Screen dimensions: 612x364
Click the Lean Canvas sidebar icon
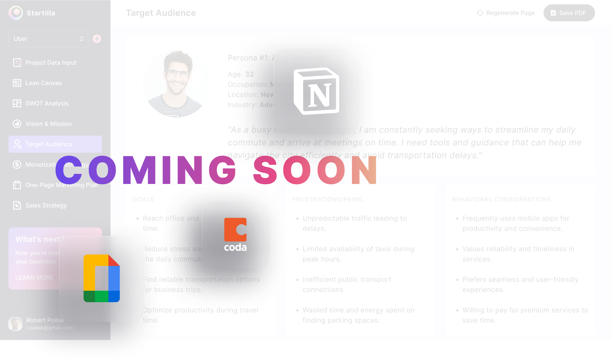click(17, 83)
